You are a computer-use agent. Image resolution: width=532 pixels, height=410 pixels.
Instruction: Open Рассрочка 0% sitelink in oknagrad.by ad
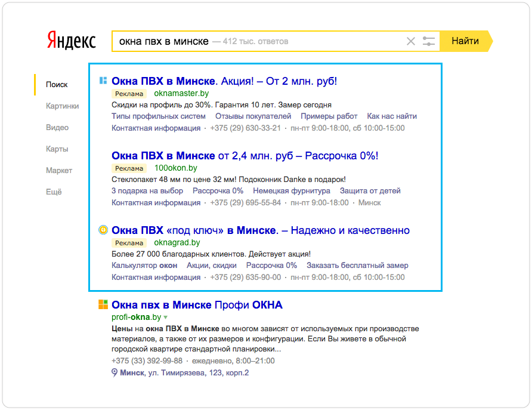click(x=271, y=266)
